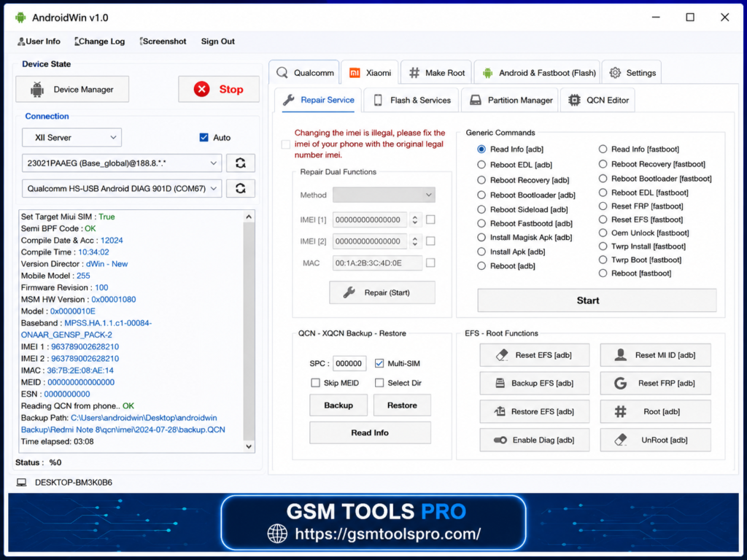This screenshot has width=747, height=560.
Task: Click the MAC address input field
Action: [377, 262]
